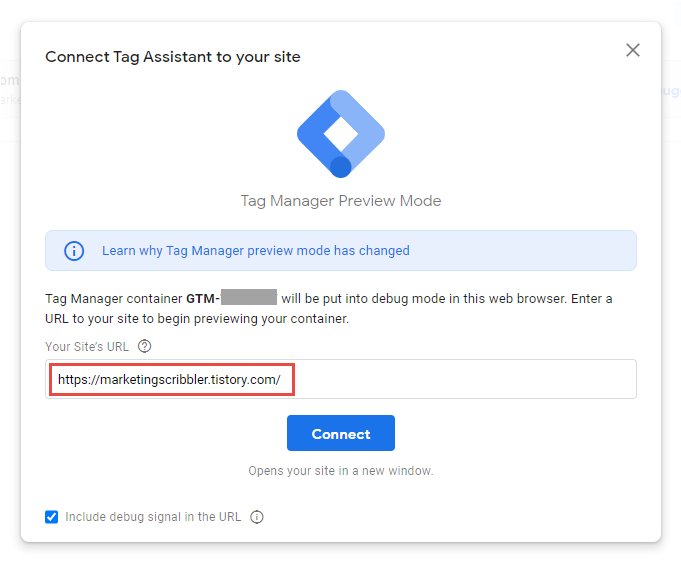Click 'Opens your site in a new window.' text
The width and height of the screenshot is (681, 561).
pyautogui.click(x=341, y=471)
